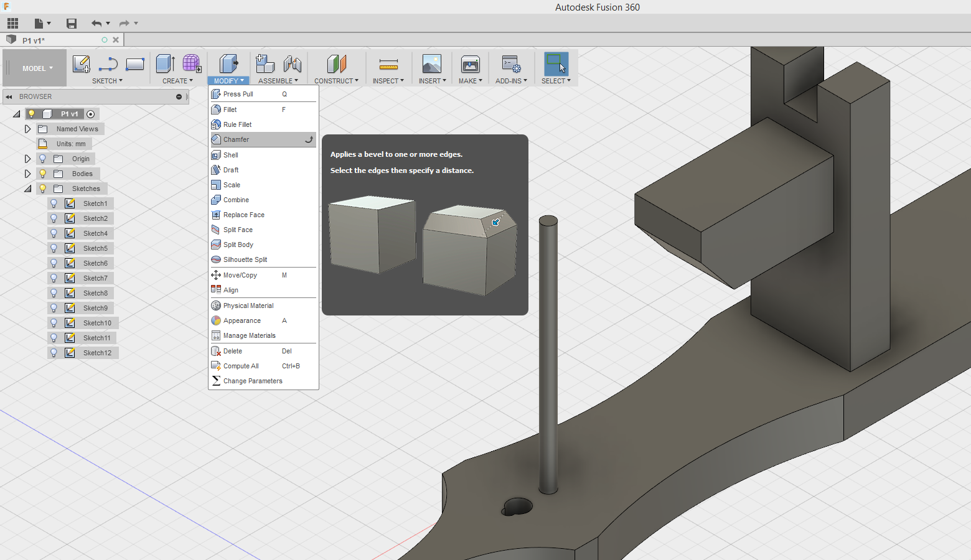
Task: Select the Line sketch tool icon
Action: tap(108, 64)
